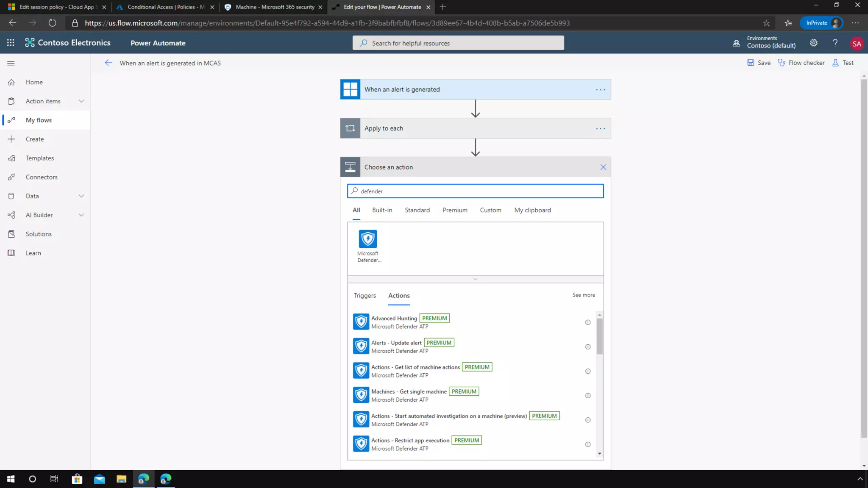Open Windows Start menu
The image size is (868, 488).
(11, 479)
